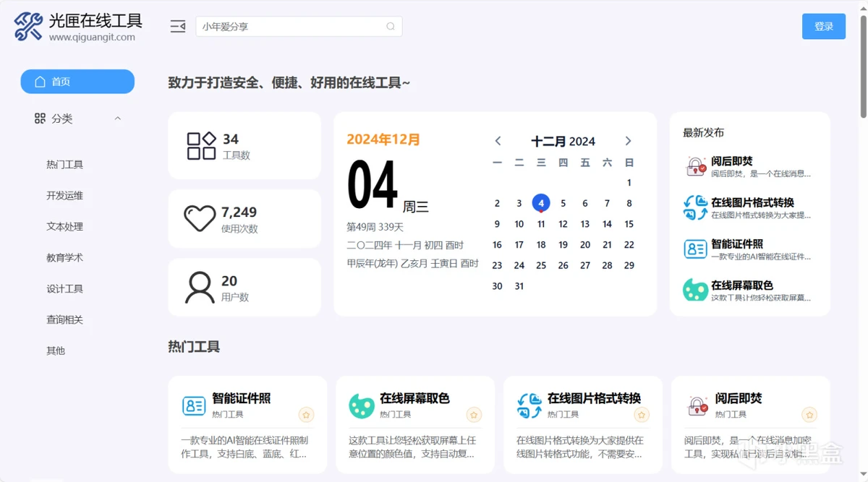This screenshot has height=482, width=868.
Task: Click the search magnifier icon
Action: coord(391,27)
